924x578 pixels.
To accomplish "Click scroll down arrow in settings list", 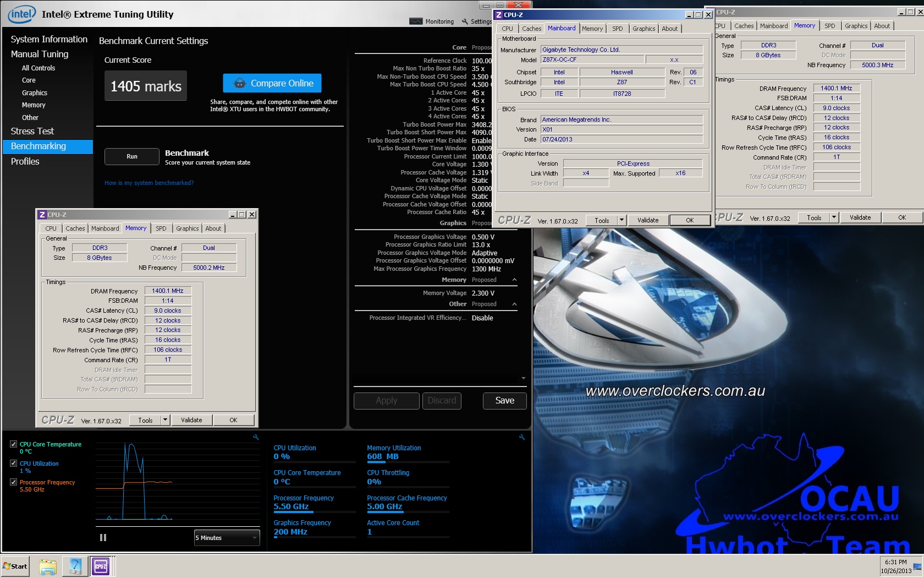I will click(x=523, y=378).
